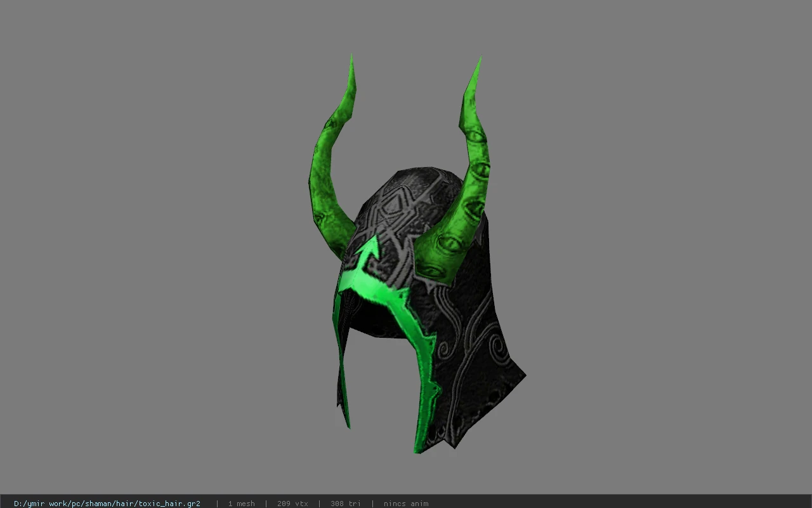Click the '308 tri' triangle count entry
The image size is (812, 508).
[346, 504]
